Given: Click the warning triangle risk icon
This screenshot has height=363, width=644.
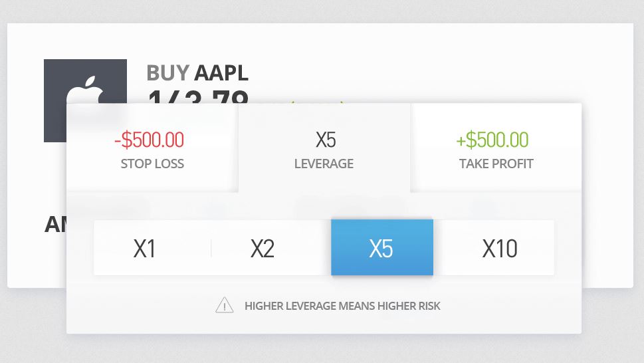Looking at the screenshot, I should coord(224,306).
